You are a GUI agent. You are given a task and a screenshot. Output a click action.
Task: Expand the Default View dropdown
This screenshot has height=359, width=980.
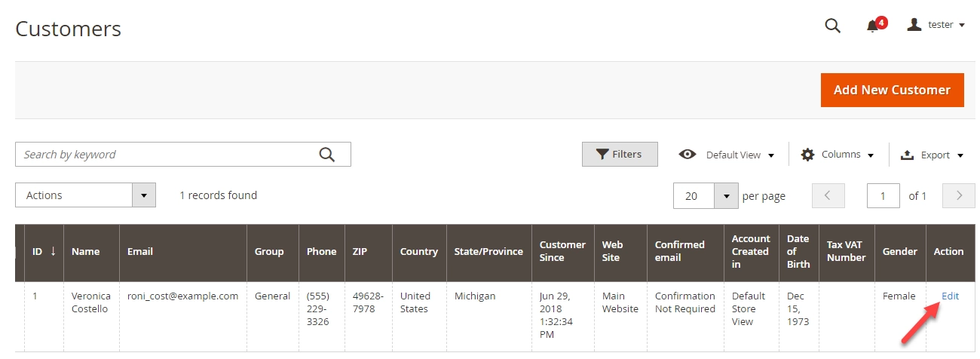[727, 155]
